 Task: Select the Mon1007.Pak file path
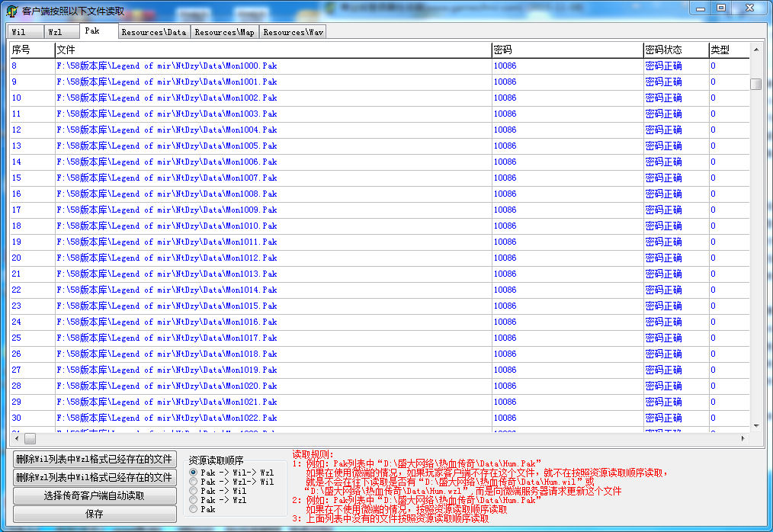point(167,178)
